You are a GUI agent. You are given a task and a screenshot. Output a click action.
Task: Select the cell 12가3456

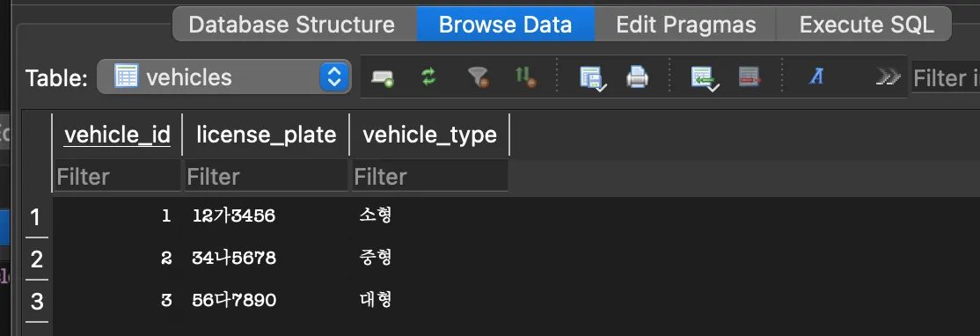[267, 216]
